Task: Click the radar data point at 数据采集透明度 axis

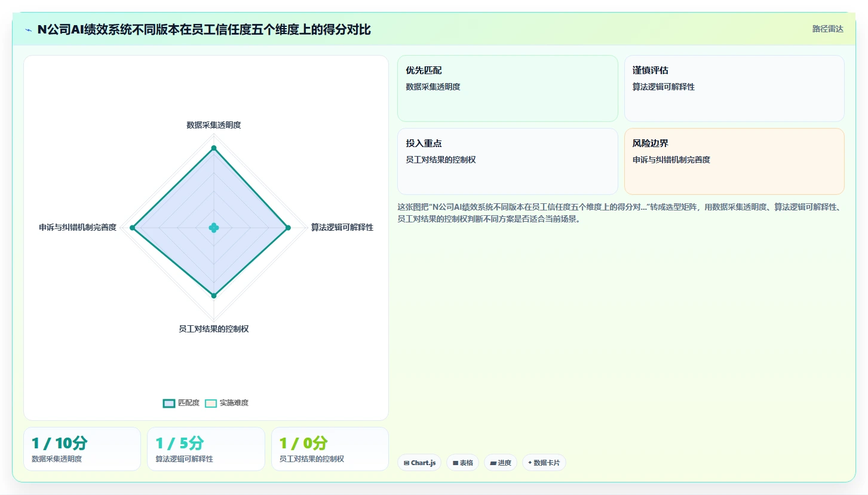Action: pyautogui.click(x=214, y=148)
